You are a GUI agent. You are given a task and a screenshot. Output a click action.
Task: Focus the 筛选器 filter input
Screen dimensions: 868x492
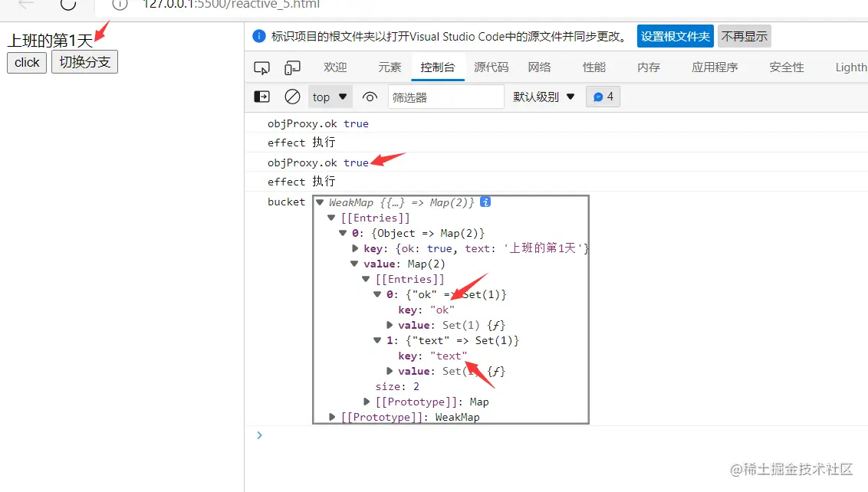click(446, 97)
